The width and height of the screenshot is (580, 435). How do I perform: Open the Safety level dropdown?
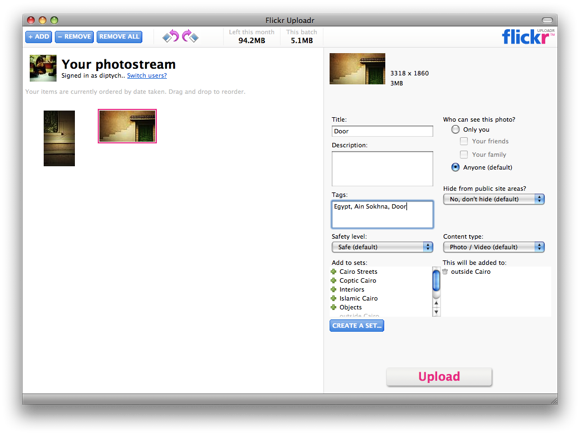(382, 247)
